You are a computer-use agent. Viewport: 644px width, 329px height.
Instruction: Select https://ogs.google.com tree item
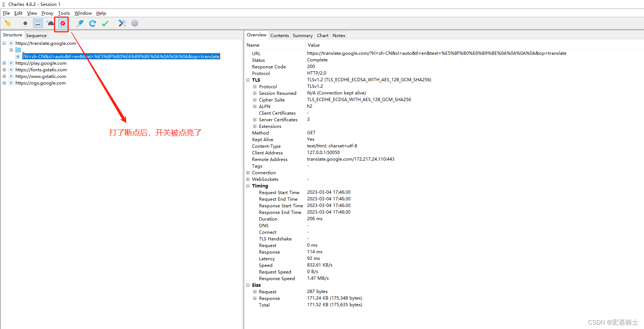click(40, 83)
